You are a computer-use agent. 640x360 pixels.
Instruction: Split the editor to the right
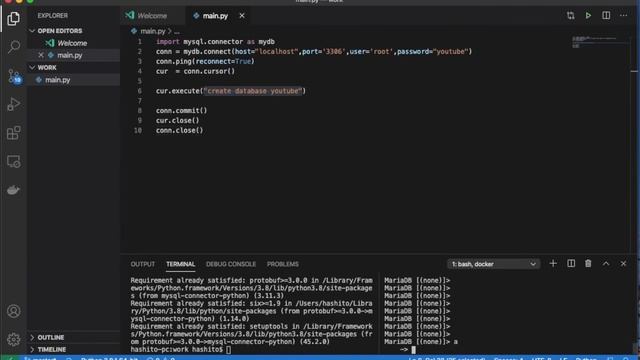click(606, 16)
